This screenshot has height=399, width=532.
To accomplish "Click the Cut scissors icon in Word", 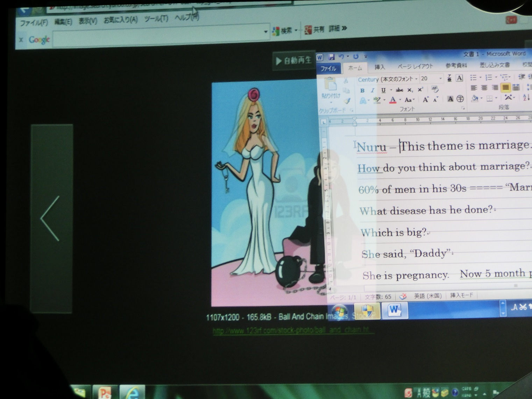I will point(346,81).
